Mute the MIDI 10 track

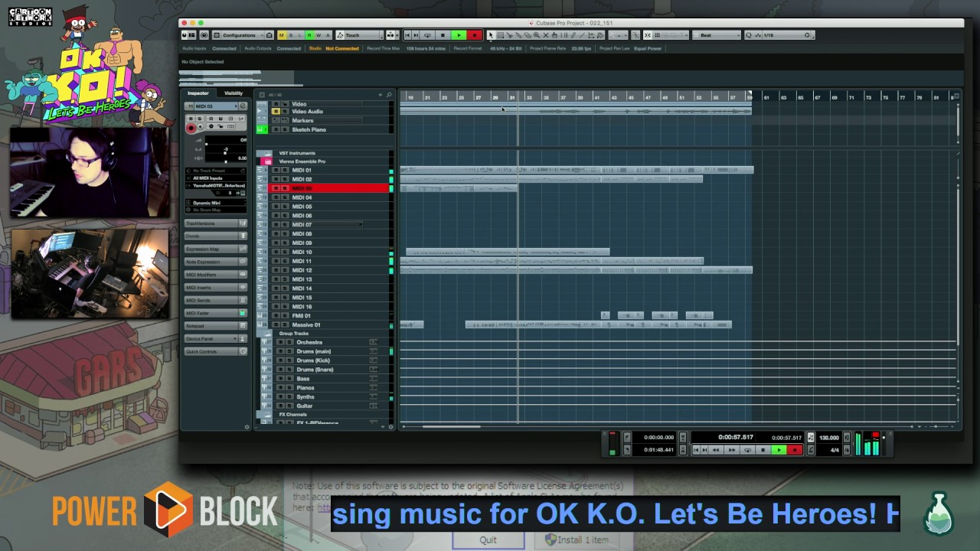tap(276, 252)
